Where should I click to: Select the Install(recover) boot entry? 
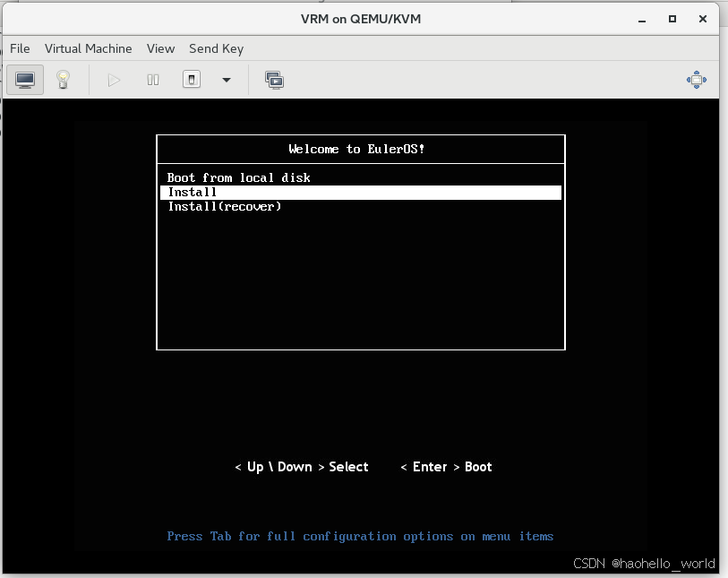click(225, 207)
